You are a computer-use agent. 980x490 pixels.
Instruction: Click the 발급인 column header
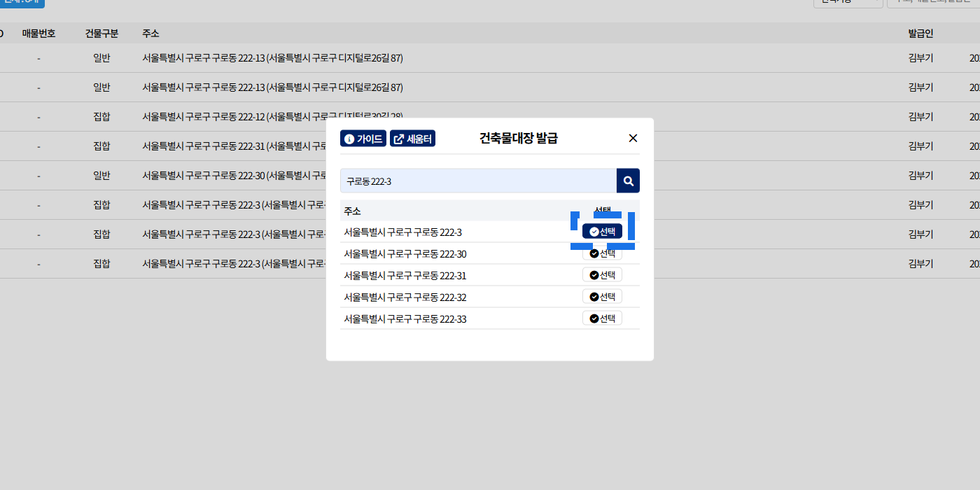tap(920, 34)
